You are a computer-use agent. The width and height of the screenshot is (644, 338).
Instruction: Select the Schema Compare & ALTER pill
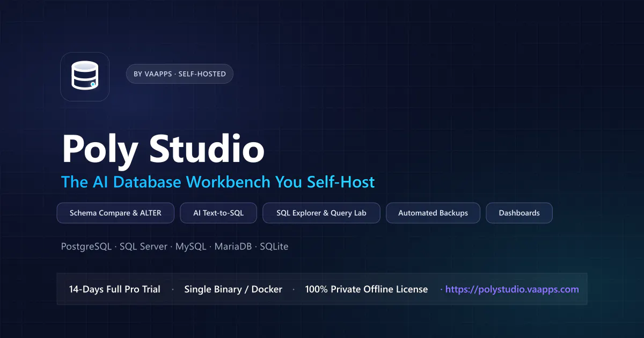point(115,213)
